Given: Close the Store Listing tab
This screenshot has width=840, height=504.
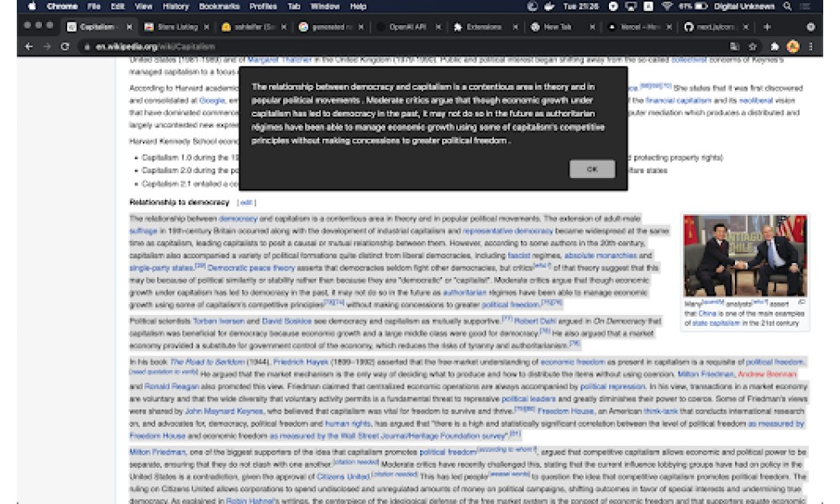Looking at the screenshot, I should 207,27.
